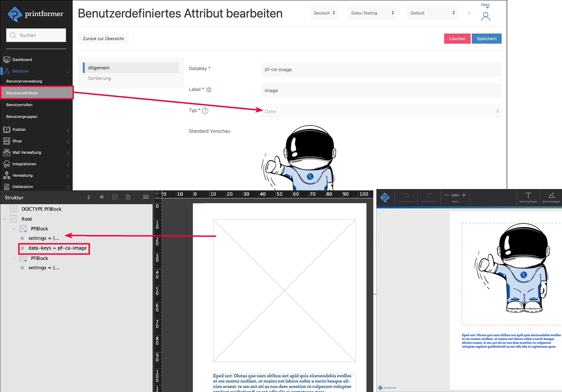This screenshot has width=562, height=392.
Task: Click the trash icon in Struktur panel
Action: pos(128,197)
